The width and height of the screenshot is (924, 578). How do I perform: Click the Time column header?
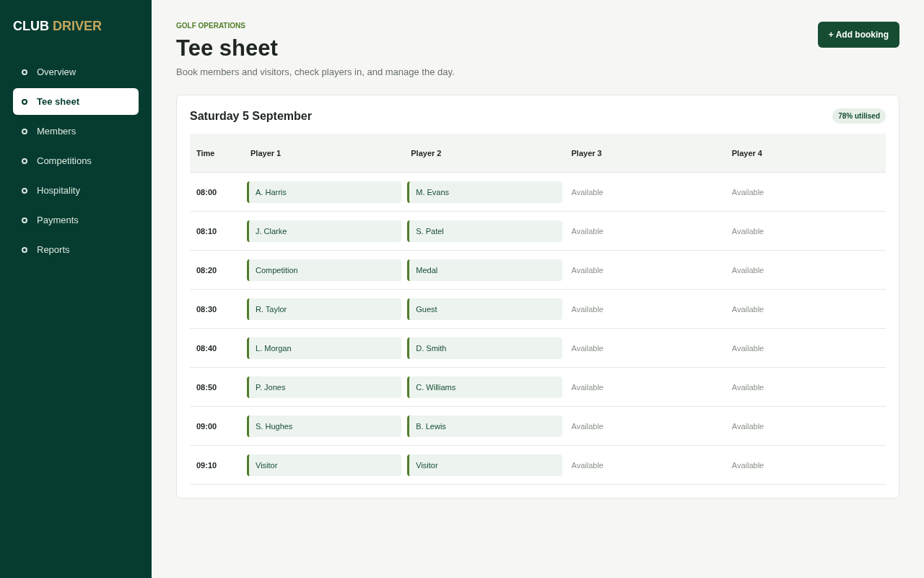205,153
